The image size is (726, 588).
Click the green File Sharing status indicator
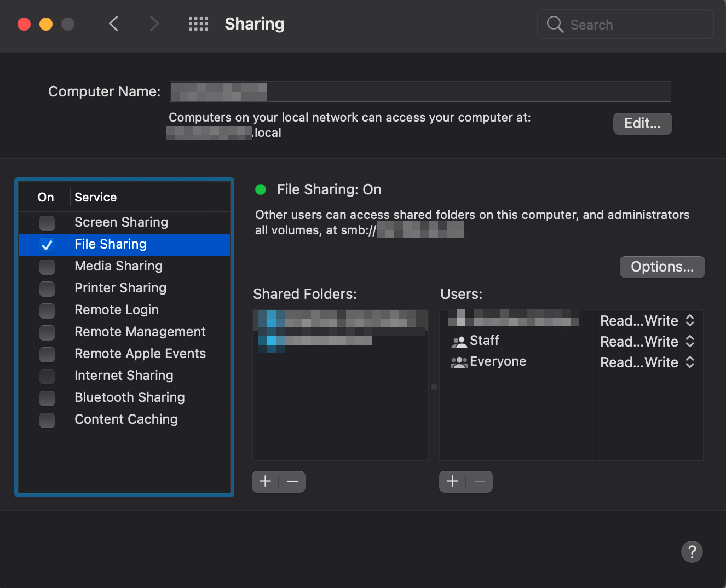point(261,189)
